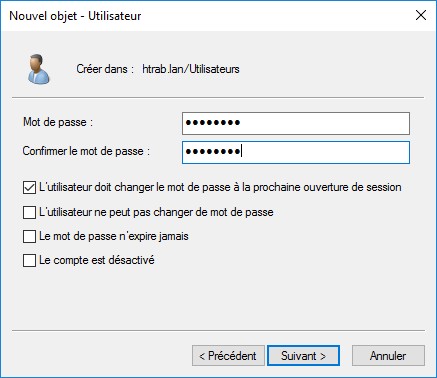Continue with the Suivant button
The image size is (437, 378).
pyautogui.click(x=303, y=356)
